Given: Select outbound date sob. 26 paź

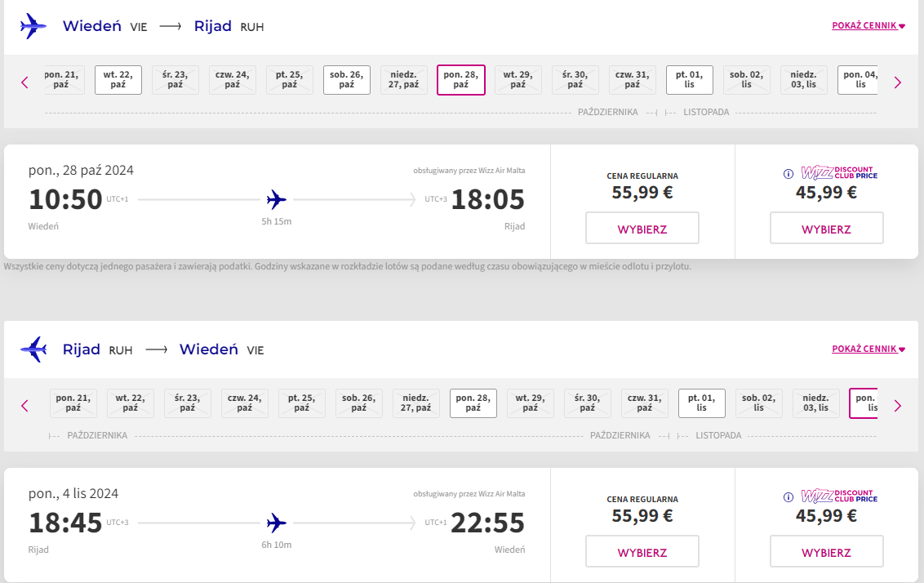Looking at the screenshot, I should [346, 79].
